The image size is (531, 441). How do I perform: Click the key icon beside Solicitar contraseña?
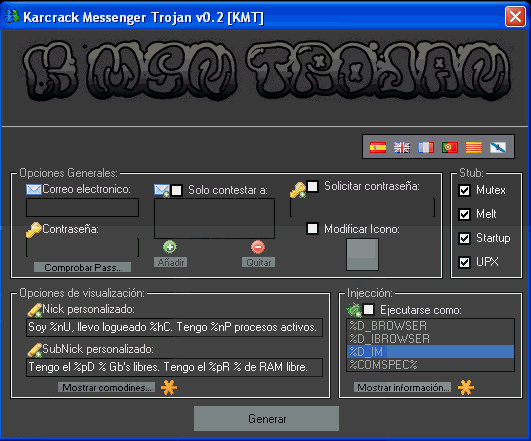298,190
